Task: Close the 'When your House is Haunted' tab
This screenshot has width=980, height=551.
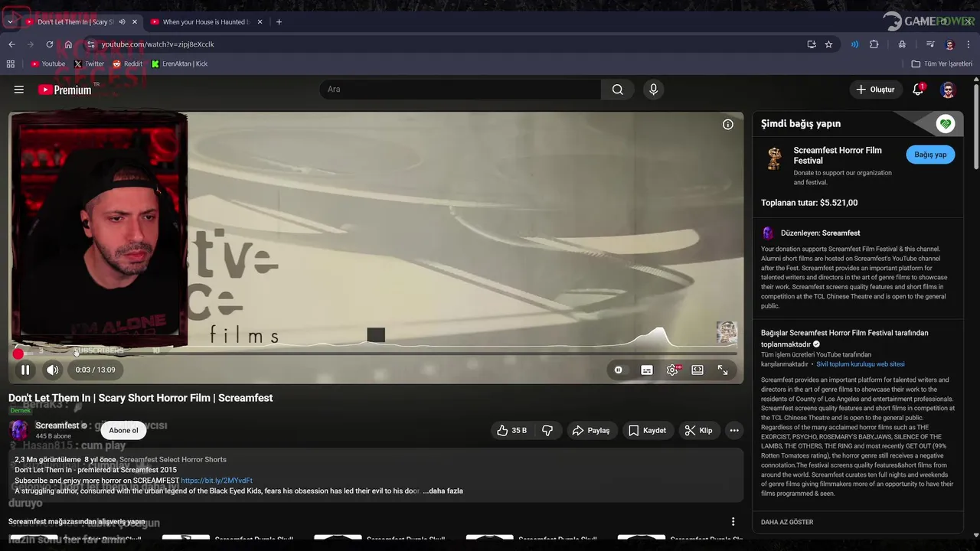Action: click(x=260, y=22)
